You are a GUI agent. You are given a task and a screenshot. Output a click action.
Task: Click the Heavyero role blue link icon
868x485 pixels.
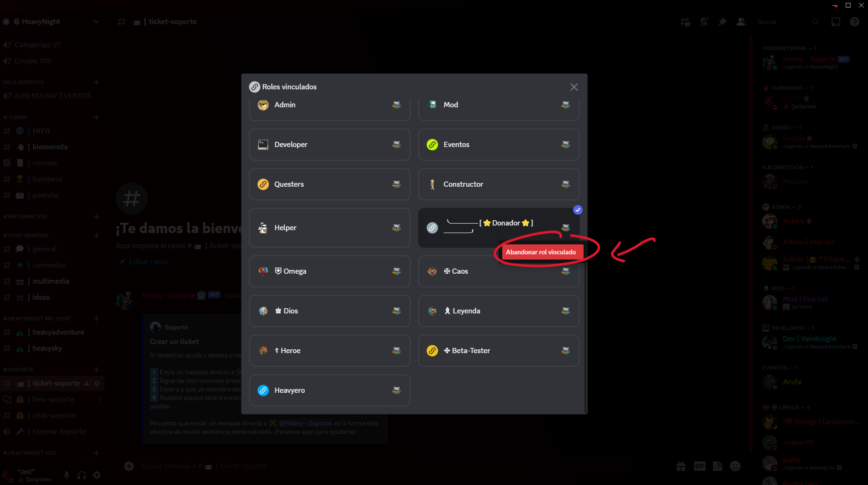263,390
